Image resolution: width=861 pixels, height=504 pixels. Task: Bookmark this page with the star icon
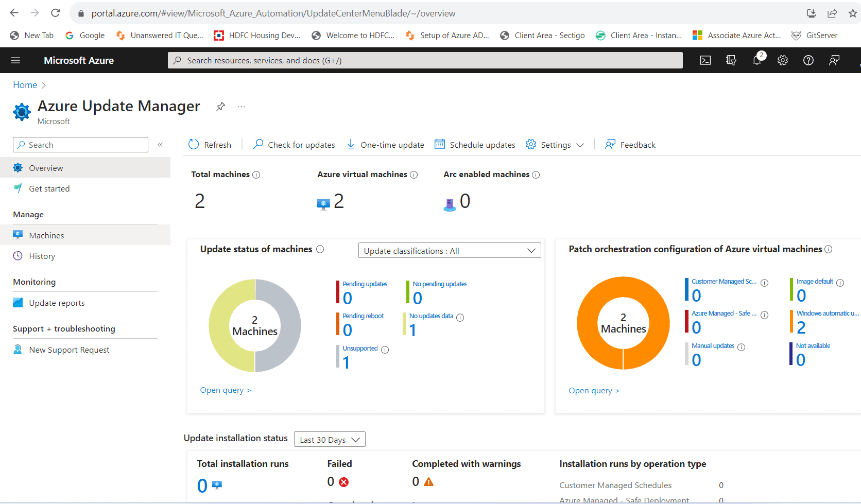pyautogui.click(x=853, y=13)
